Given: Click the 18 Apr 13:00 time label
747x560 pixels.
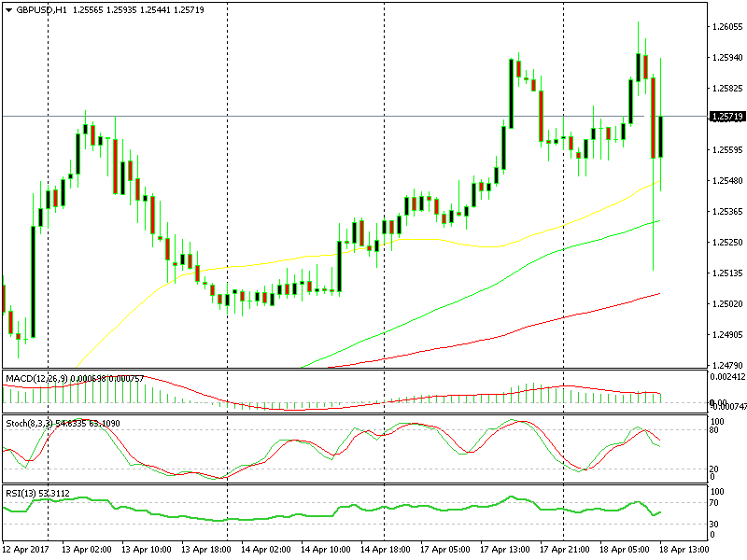Looking at the screenshot, I should tap(684, 550).
